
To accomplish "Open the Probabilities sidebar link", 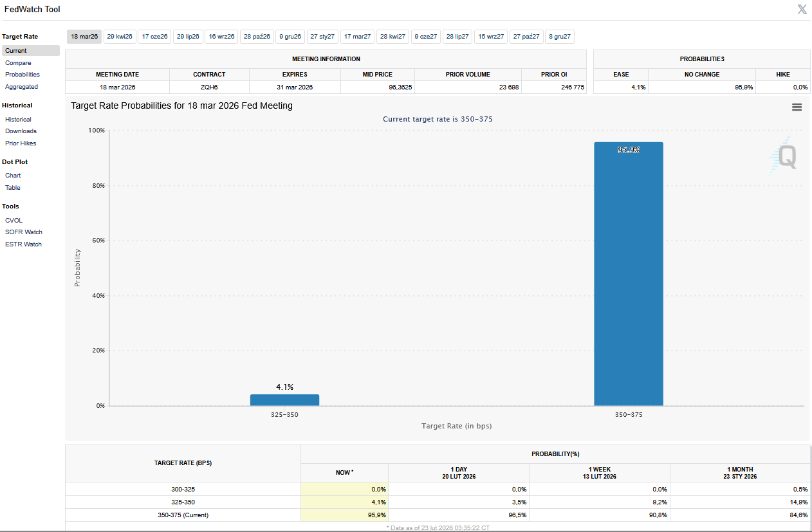I will (x=23, y=75).
